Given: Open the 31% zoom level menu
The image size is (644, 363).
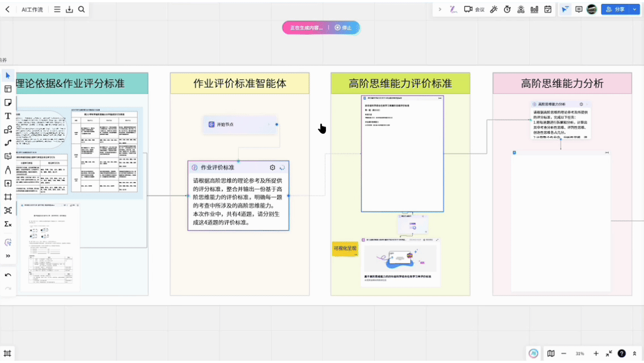Looking at the screenshot, I should 579,353.
